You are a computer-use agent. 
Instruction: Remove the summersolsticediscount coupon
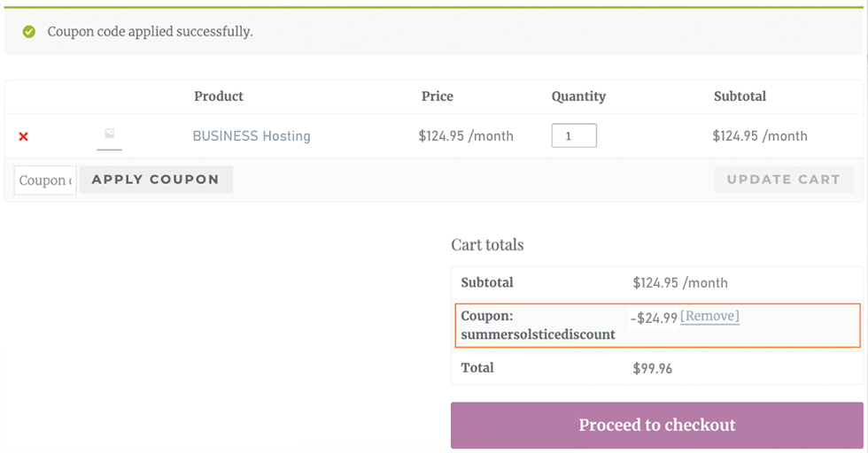709,317
